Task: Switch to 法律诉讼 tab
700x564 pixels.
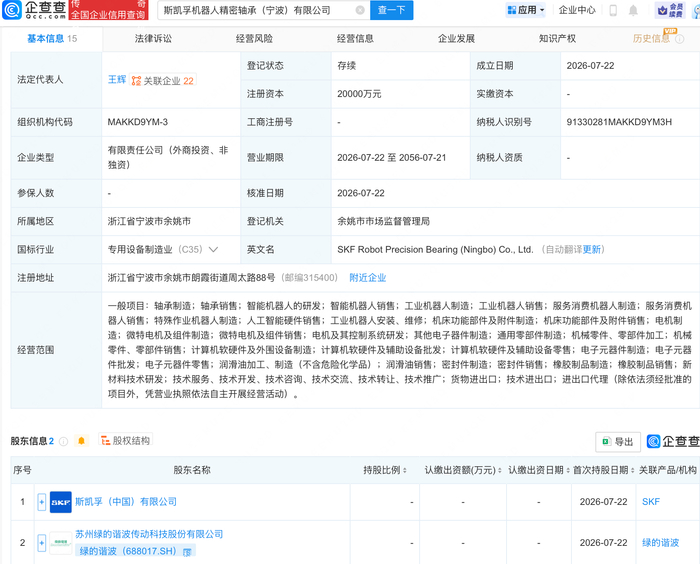Action: (153, 38)
